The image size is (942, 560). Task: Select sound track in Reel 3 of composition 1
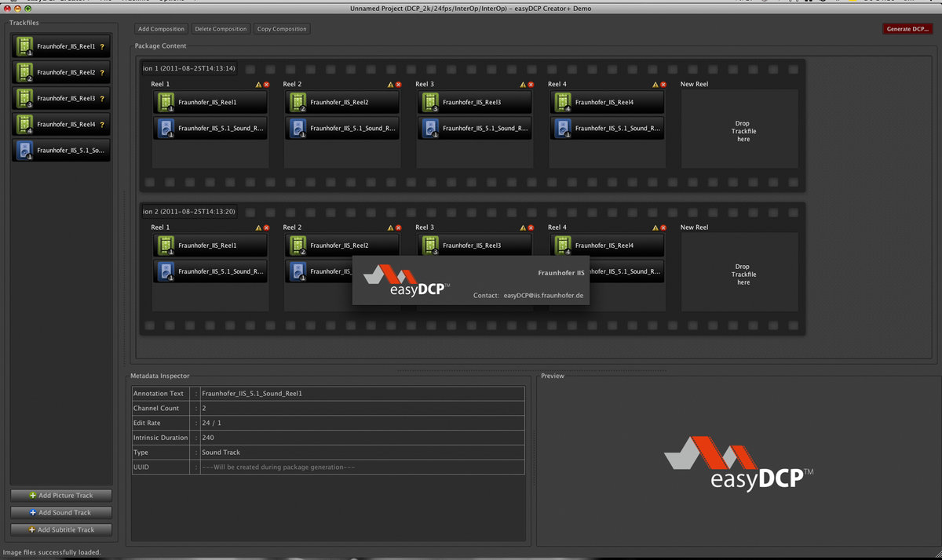coord(474,128)
